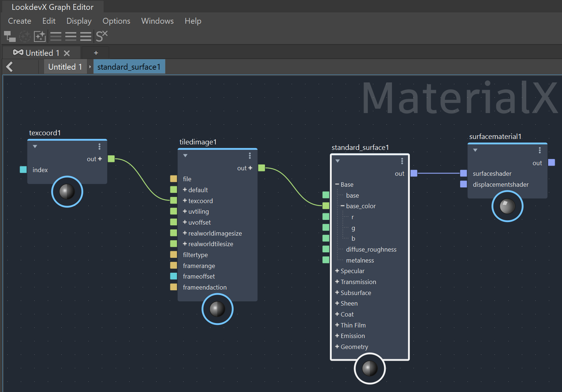Expand the Thin Film group
Screen dimensions: 562x392
click(337, 325)
